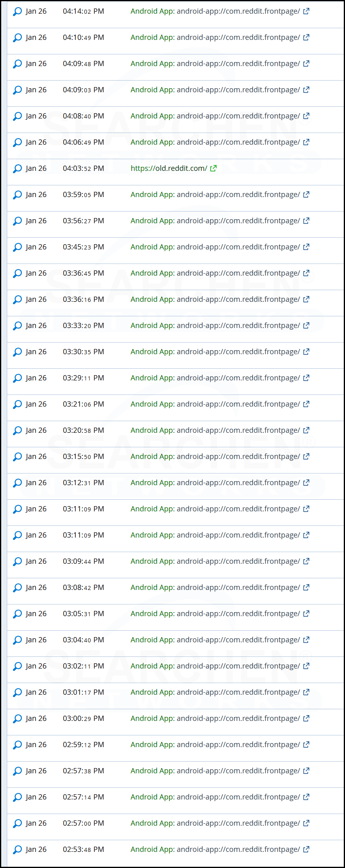Open external link icon for 02:57:00 PM row

[306, 823]
